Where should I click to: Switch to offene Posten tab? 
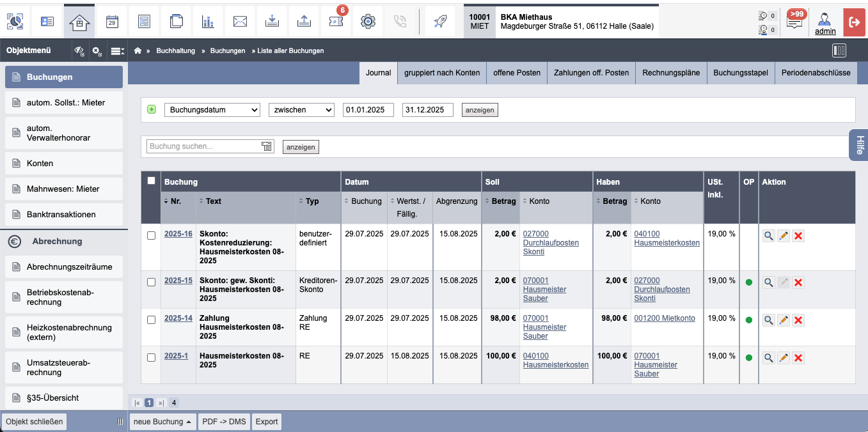pyautogui.click(x=517, y=73)
